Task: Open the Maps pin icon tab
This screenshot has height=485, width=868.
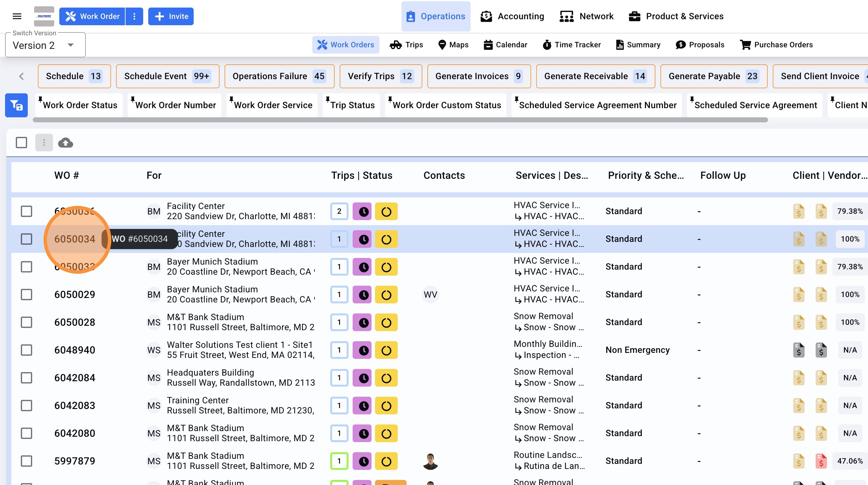Action: pos(453,45)
